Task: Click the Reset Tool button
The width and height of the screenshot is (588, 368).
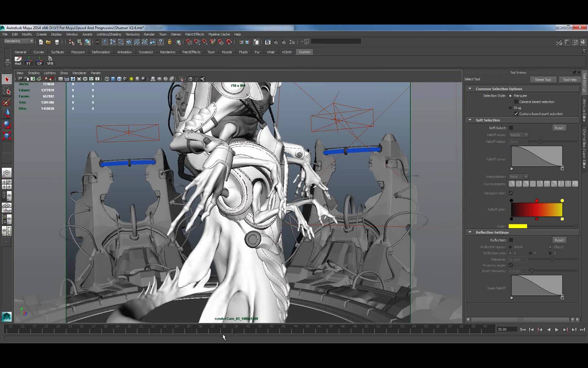Action: pos(543,79)
